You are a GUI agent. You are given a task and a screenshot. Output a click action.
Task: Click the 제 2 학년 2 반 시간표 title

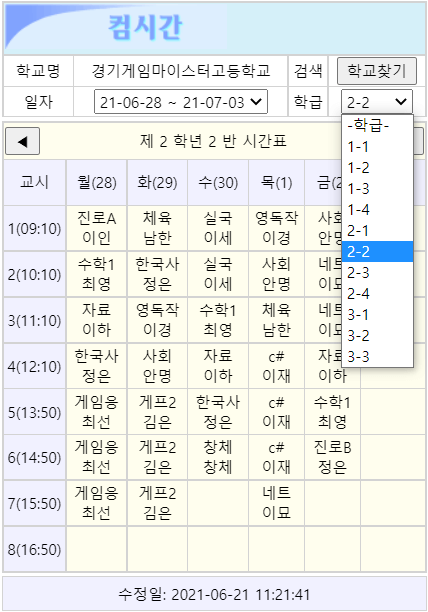pyautogui.click(x=213, y=141)
